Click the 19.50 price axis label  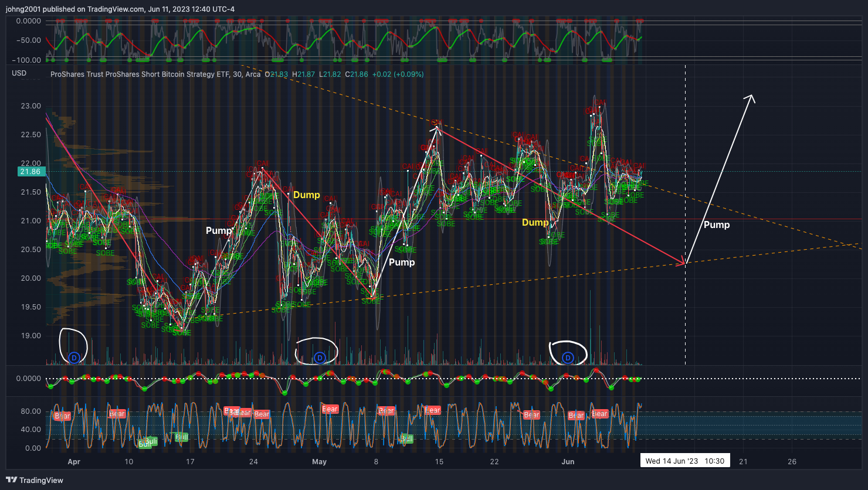[x=31, y=307]
